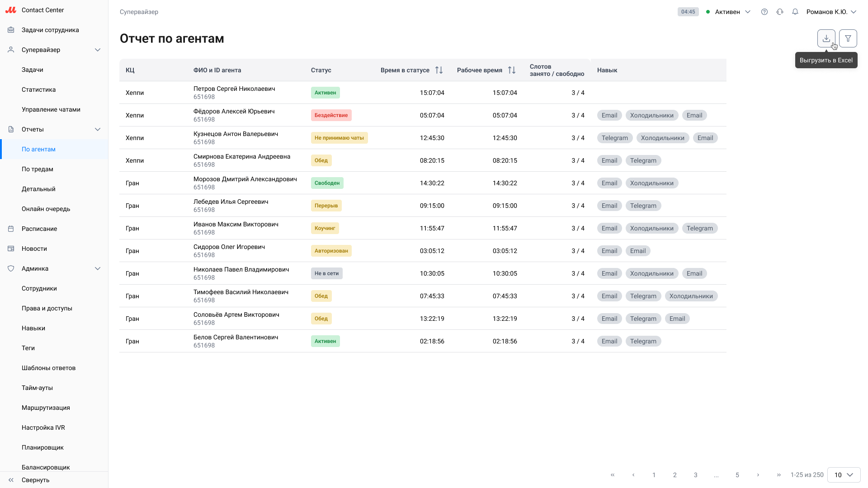Select Онлайн очередь in the sidebar

(x=46, y=209)
